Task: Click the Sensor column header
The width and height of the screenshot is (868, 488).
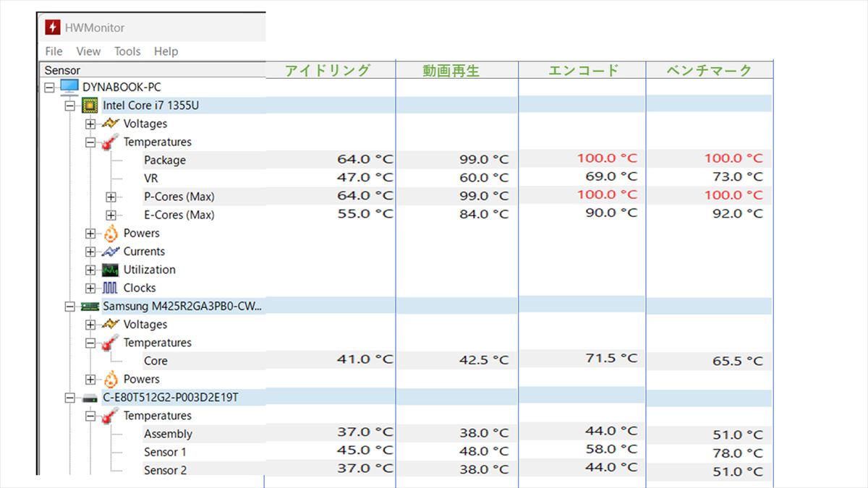Action: coord(153,70)
